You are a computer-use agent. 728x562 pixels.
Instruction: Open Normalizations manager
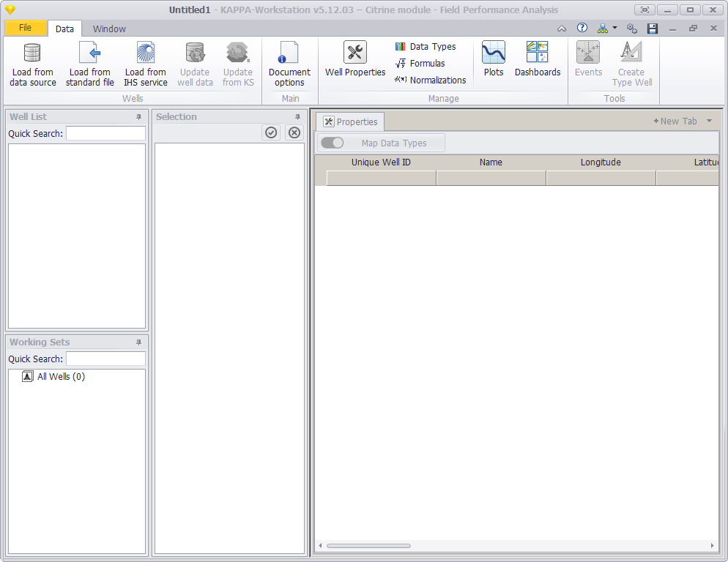(431, 80)
